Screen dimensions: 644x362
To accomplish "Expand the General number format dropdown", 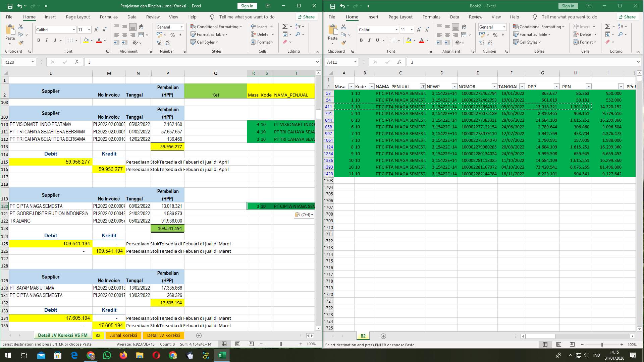I will tap(181, 27).
